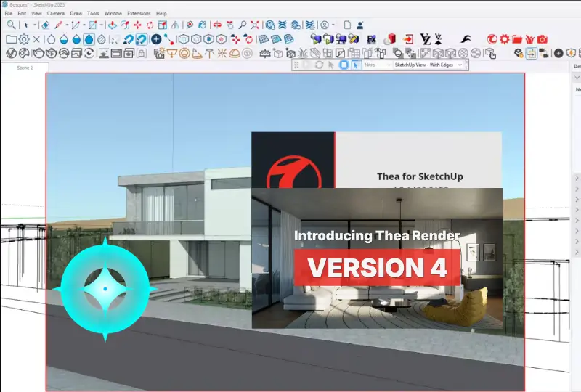Toggle the highlighted blue water-drop style
The height and width of the screenshot is (392, 581).
pyautogui.click(x=89, y=39)
